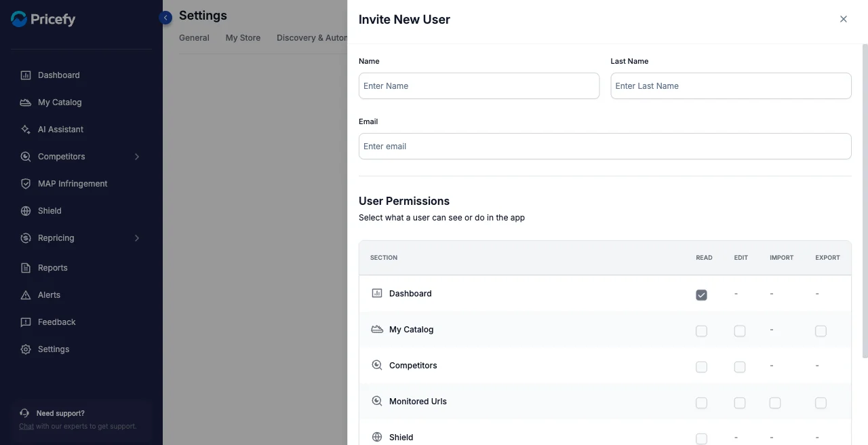Click Dashboard row icon in permissions table
The image size is (868, 445).
(x=377, y=293)
